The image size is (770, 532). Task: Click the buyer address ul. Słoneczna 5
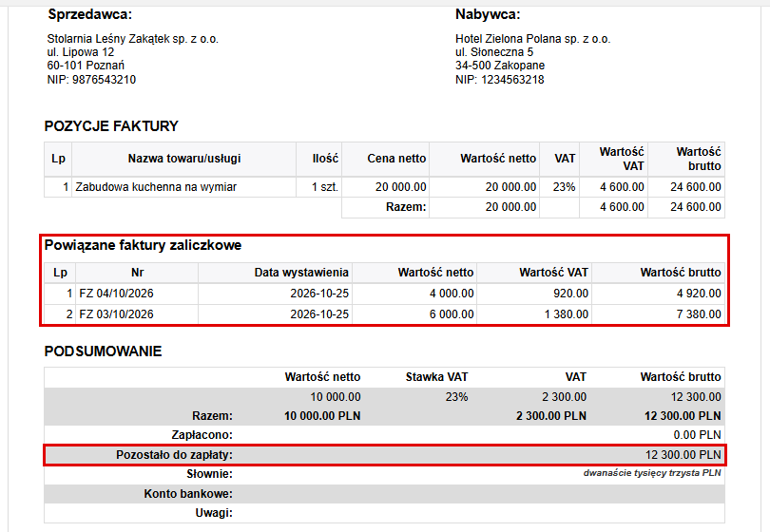click(494, 52)
